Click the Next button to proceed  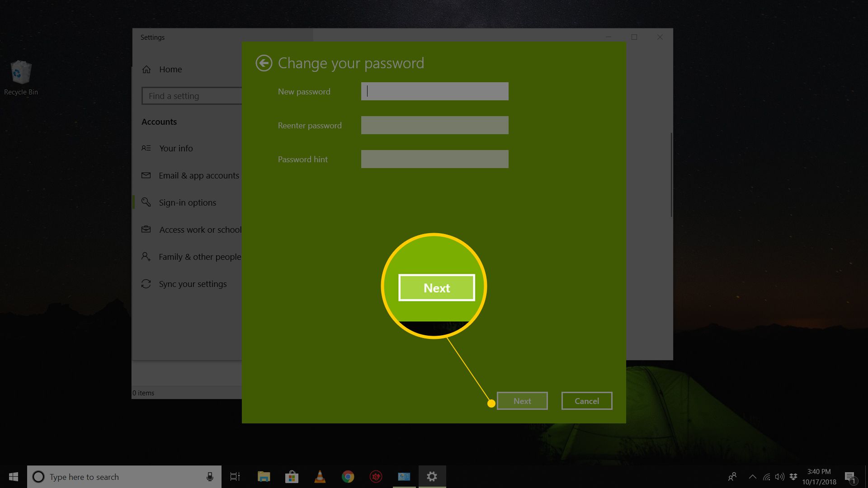click(522, 400)
